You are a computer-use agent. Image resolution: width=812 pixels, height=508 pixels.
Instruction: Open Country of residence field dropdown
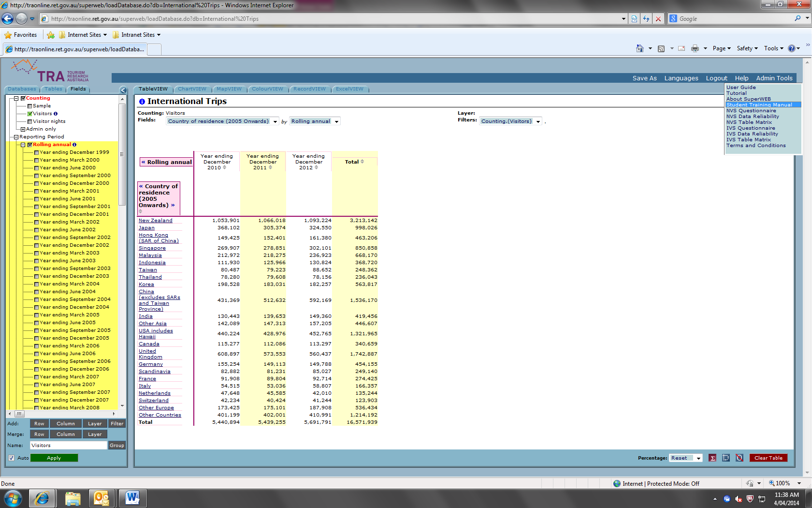(x=275, y=121)
